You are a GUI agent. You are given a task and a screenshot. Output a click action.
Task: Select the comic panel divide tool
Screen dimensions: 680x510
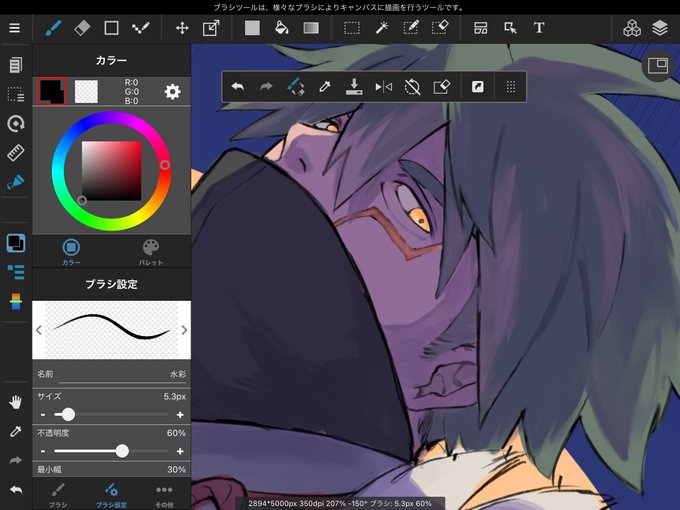[x=481, y=28]
